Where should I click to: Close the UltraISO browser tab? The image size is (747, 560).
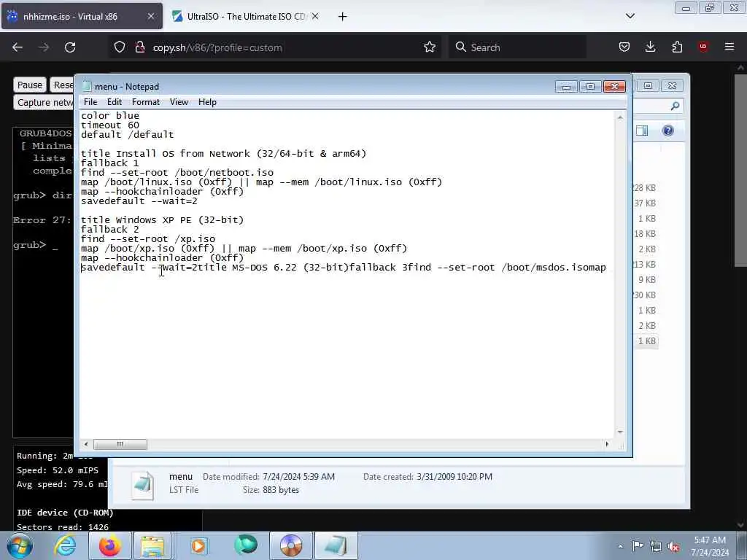(315, 17)
